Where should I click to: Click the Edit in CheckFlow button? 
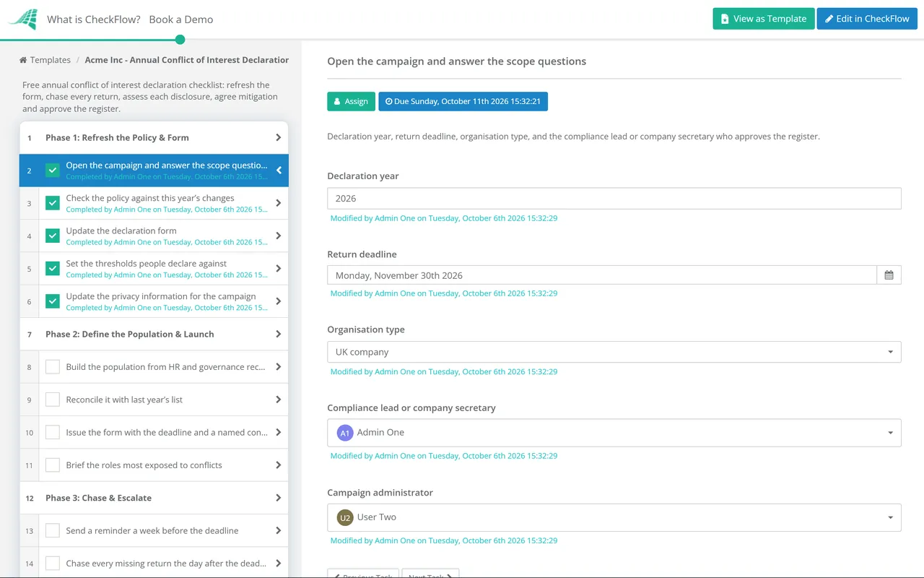point(867,19)
